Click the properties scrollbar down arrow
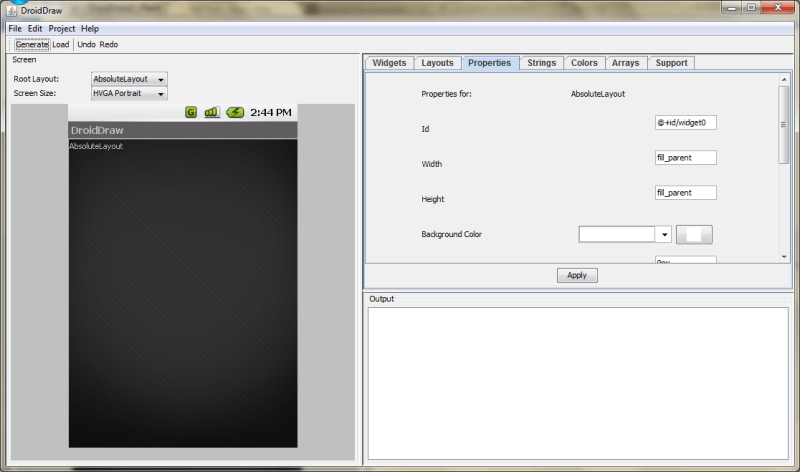 [x=784, y=257]
